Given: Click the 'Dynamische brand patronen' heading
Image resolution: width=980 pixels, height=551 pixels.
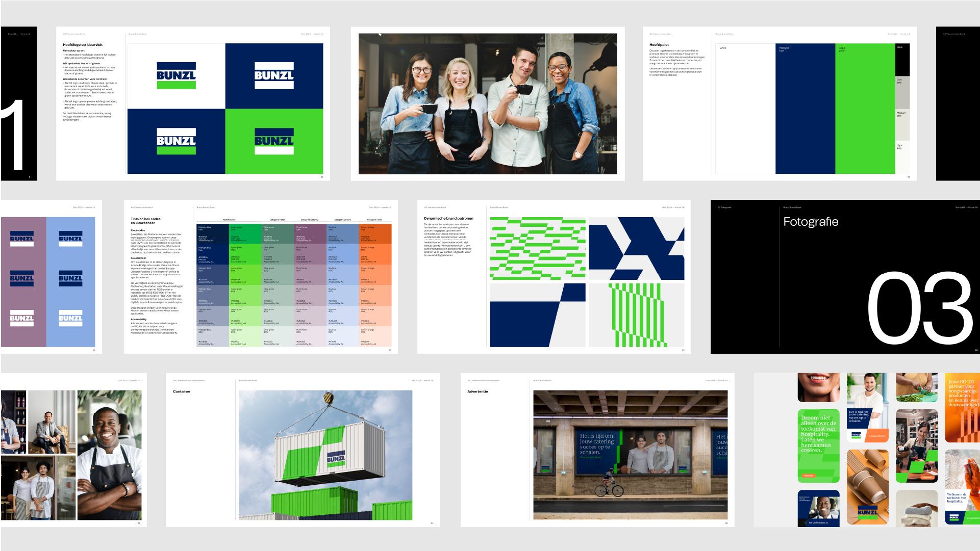Looking at the screenshot, I should pos(448,218).
